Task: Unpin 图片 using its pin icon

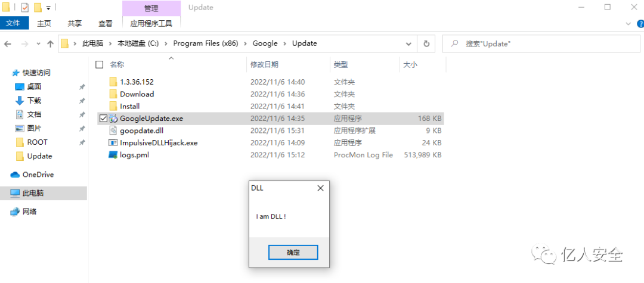Action: (82, 129)
